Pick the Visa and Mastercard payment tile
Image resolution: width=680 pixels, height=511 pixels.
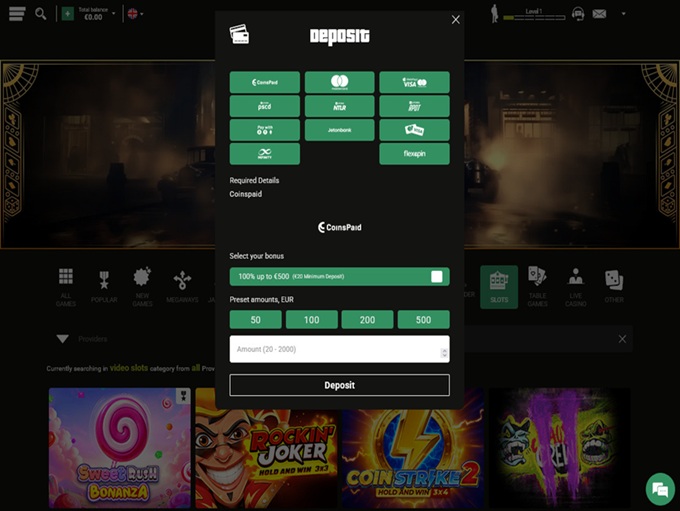click(414, 82)
